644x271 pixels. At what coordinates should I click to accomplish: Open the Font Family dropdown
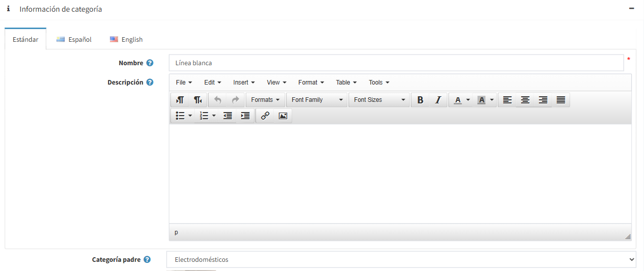317,100
